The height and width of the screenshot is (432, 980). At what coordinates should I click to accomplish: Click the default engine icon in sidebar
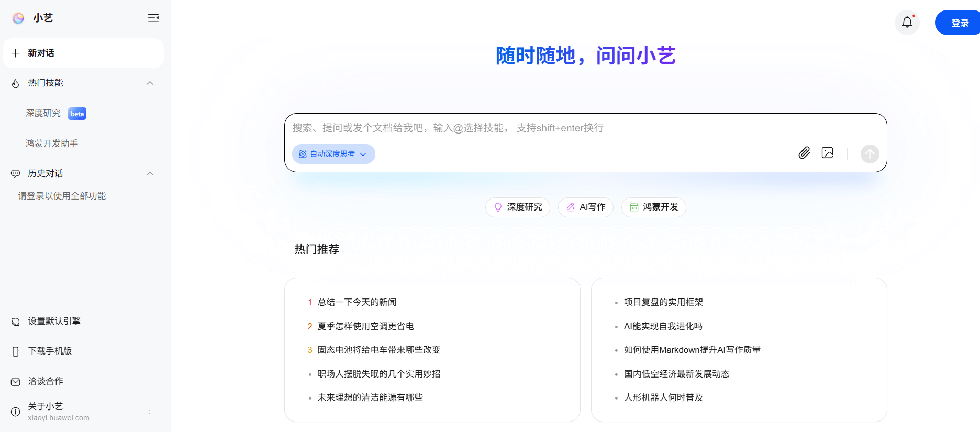pyautogui.click(x=16, y=322)
